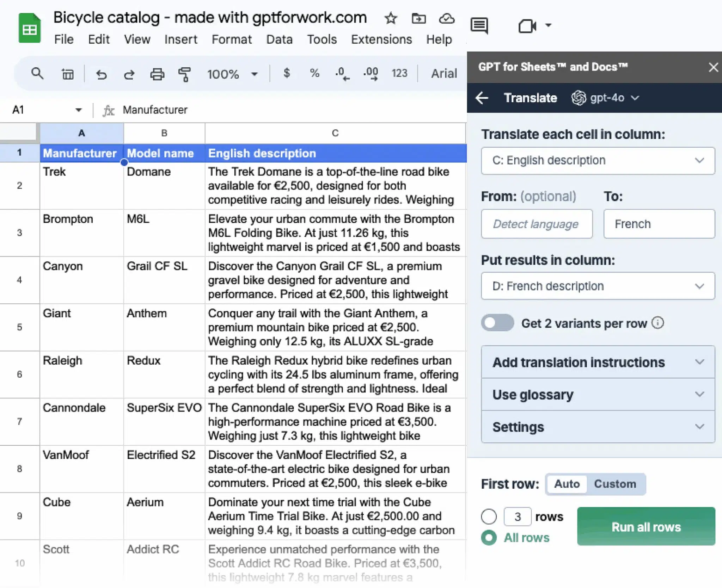This screenshot has width=722, height=588.
Task: Click the move to folder icon
Action: coord(419,18)
